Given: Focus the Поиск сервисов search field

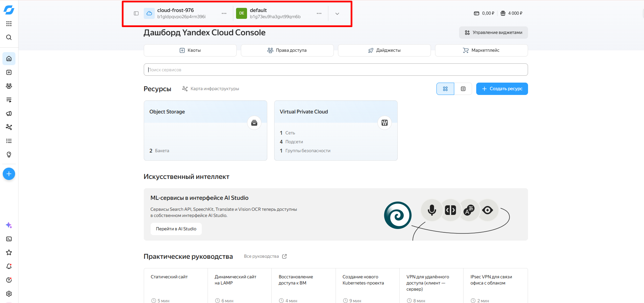Looking at the screenshot, I should [x=336, y=70].
